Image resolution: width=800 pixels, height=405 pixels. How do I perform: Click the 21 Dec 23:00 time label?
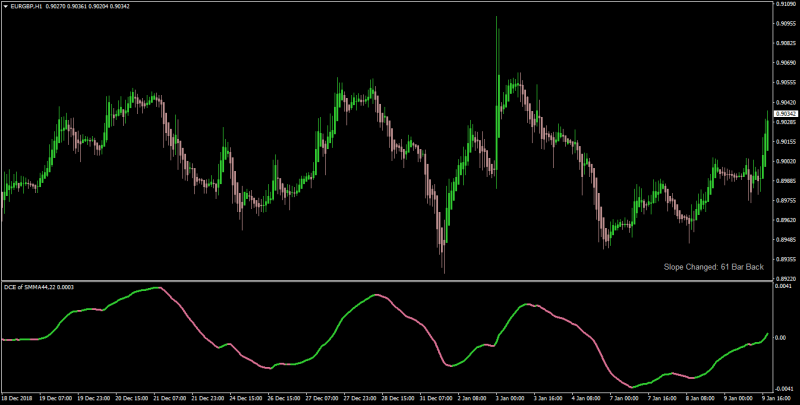coord(208,396)
